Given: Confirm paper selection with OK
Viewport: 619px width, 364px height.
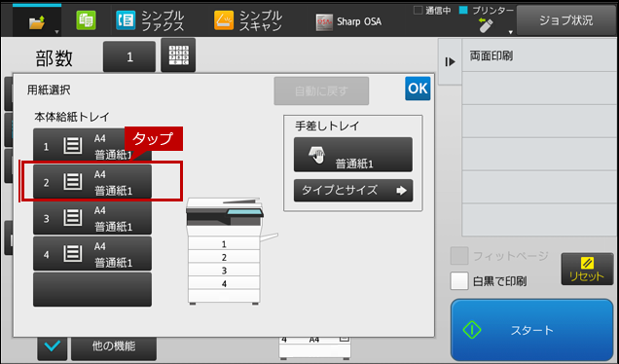Looking at the screenshot, I should click(x=418, y=89).
